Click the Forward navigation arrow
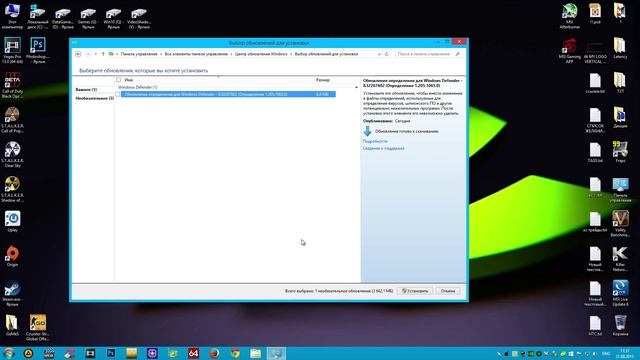Screen dimensions: 640x360 pos(87,54)
